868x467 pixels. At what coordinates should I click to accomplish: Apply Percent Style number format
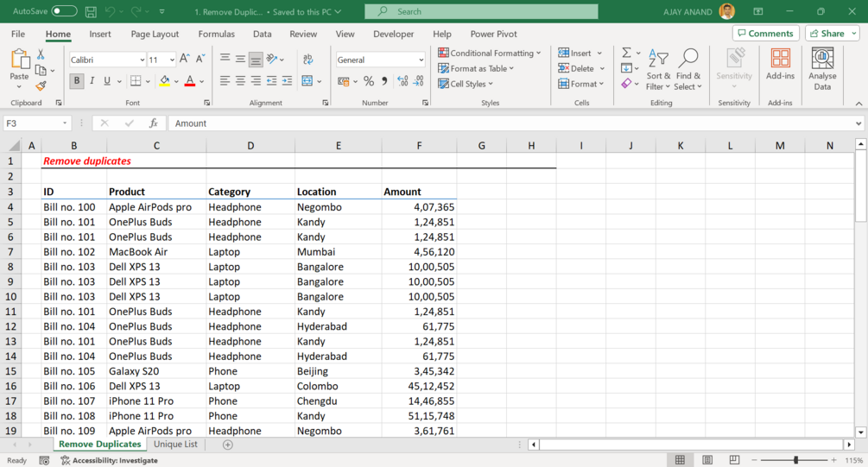coord(369,81)
